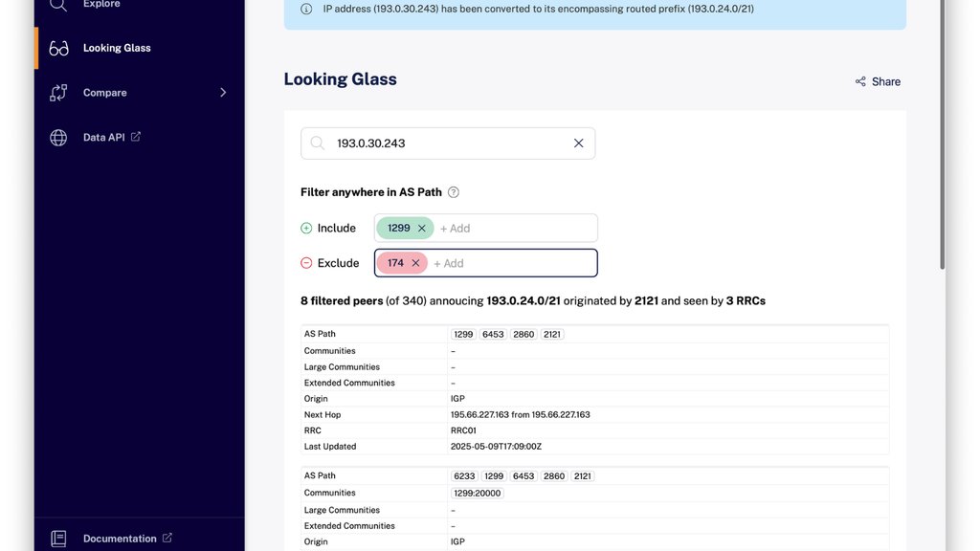Viewport: 980px width, 551px height.
Task: Click the search magnifier icon in input
Action: pyautogui.click(x=318, y=143)
